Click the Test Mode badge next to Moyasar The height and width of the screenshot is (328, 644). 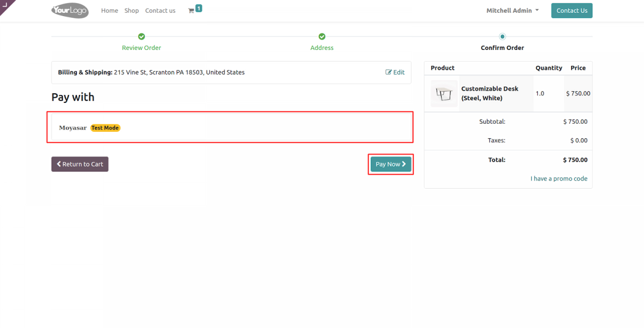pos(105,128)
